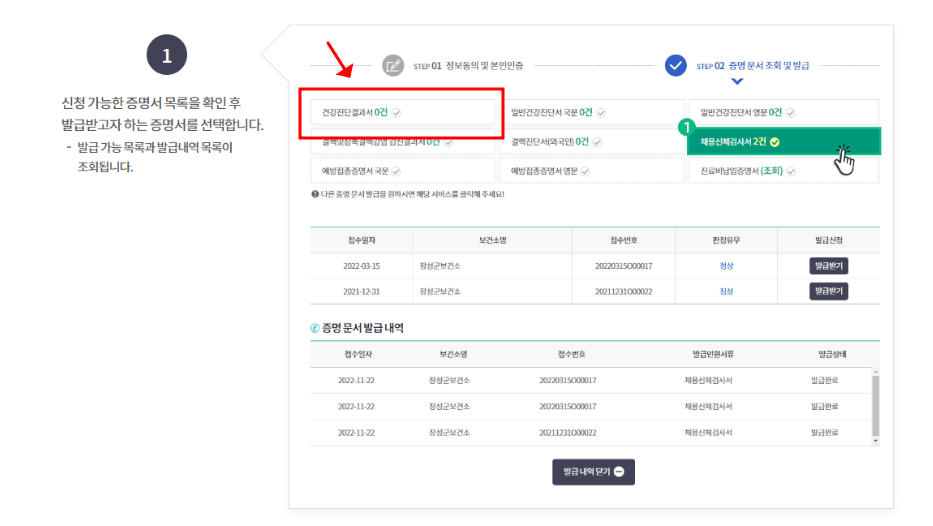Click 20220315000017 in the 2022-03-15 row
This screenshot has width=933, height=526.
624,266
